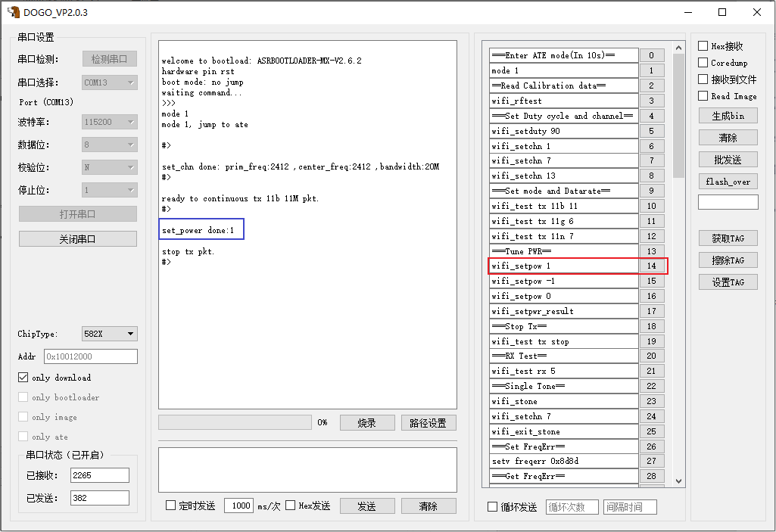Click button 19 beside wifi_test tx stop

tap(652, 341)
